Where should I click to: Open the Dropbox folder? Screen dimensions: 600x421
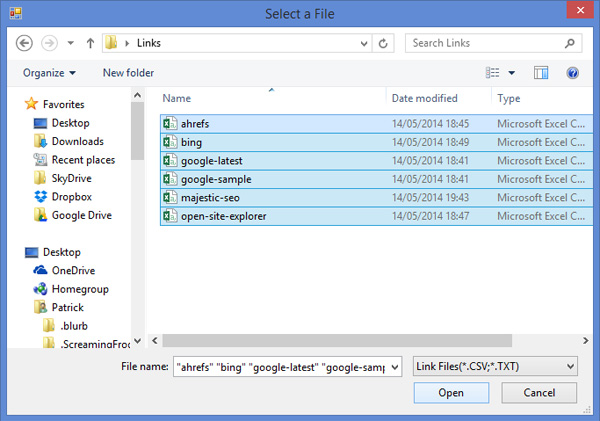click(x=63, y=197)
